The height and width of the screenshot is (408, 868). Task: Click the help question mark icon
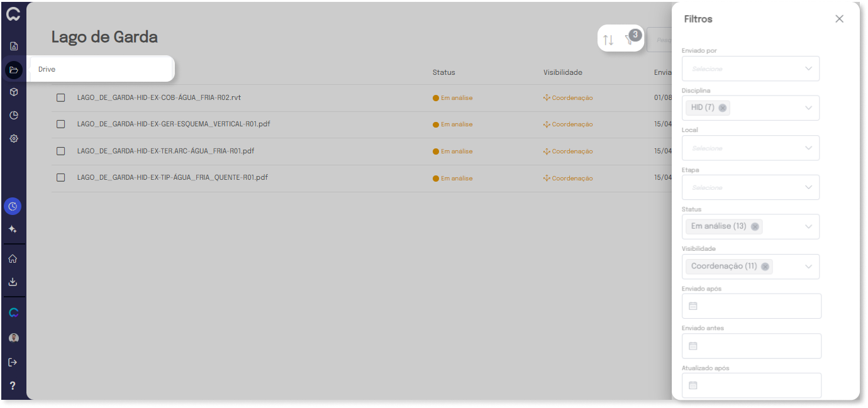[x=13, y=385]
